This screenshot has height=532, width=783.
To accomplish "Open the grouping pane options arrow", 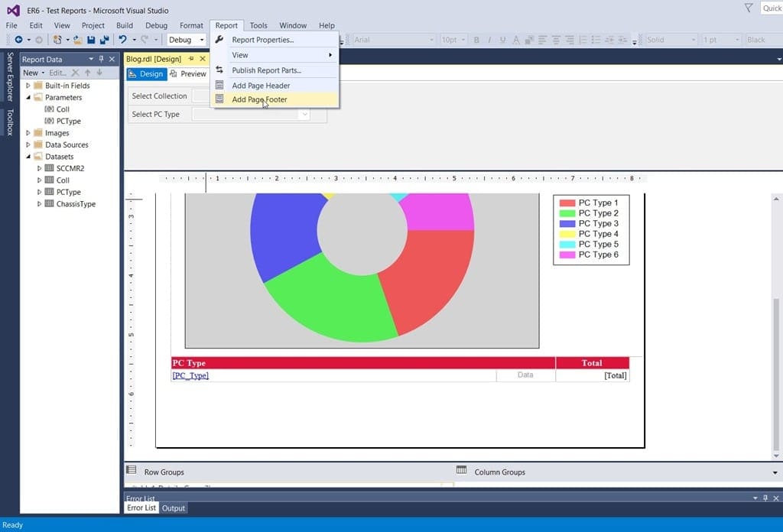I will coord(775,472).
